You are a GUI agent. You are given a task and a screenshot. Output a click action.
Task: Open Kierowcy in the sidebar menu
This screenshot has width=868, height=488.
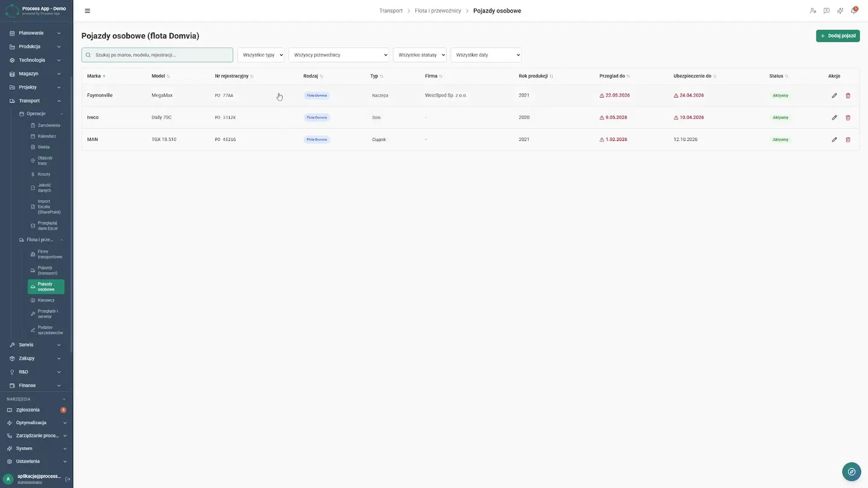[x=46, y=300]
